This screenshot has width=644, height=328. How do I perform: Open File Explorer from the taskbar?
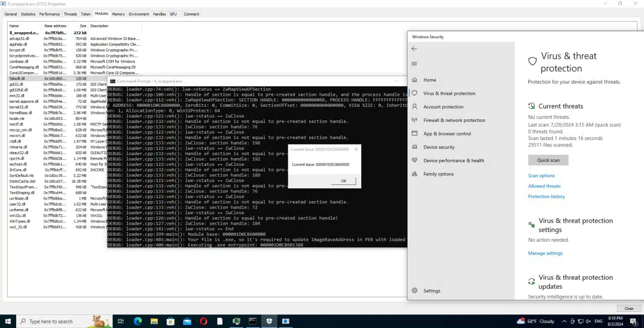154,321
